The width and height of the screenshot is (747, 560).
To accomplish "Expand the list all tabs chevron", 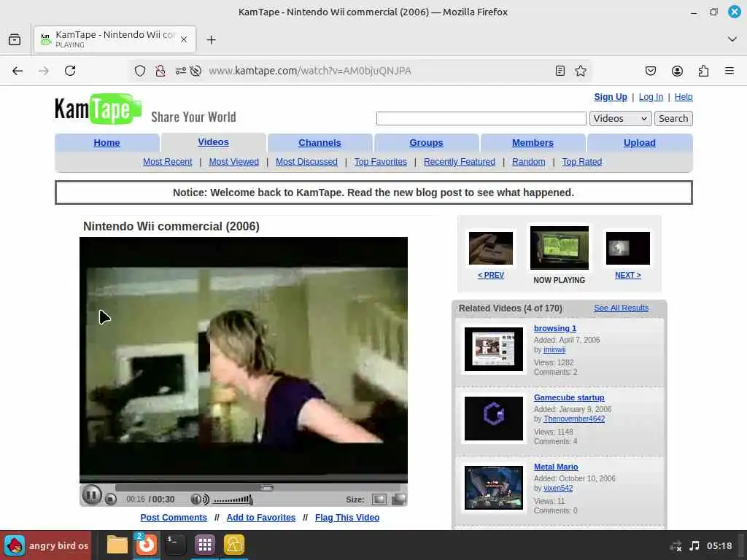I will click(732, 39).
